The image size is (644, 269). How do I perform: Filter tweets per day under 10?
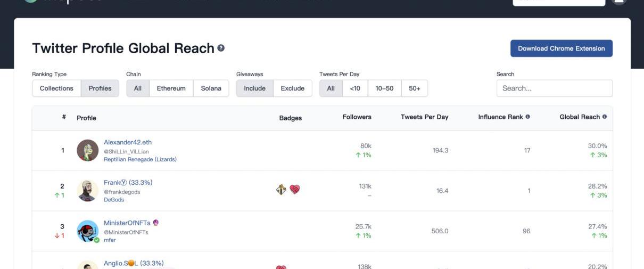coord(355,88)
